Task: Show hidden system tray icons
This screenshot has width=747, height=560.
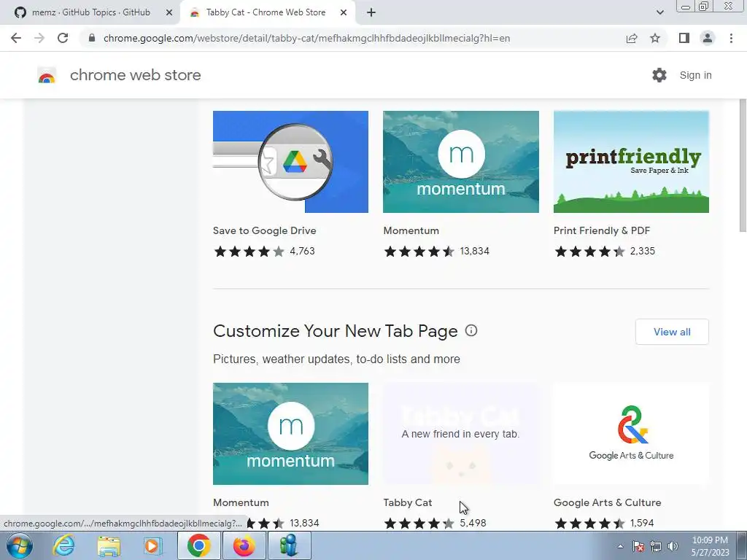Action: (x=620, y=546)
